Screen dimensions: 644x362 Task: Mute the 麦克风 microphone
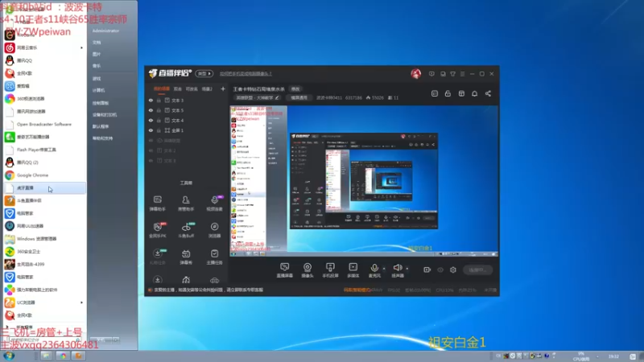click(374, 270)
